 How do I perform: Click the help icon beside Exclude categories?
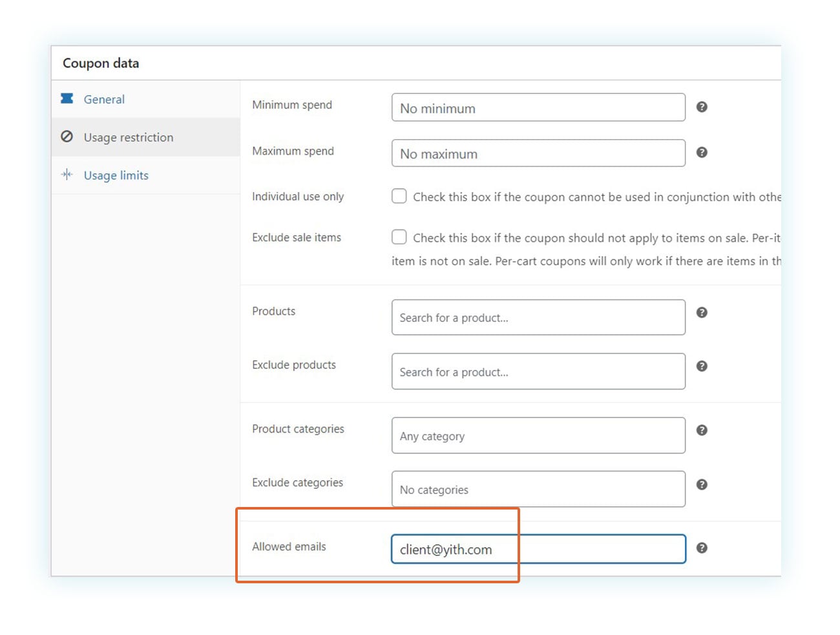[x=702, y=484]
